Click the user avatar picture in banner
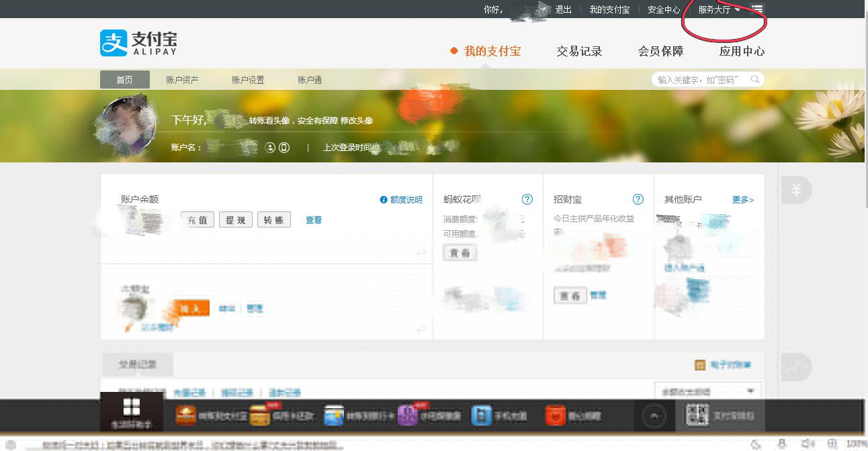This screenshot has height=451, width=868. pyautogui.click(x=126, y=127)
